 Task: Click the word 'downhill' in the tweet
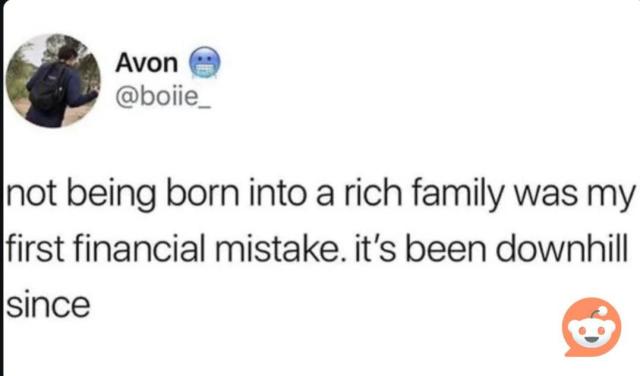tap(562, 249)
